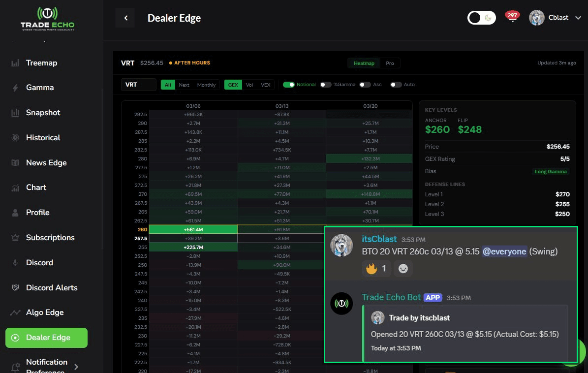Select the All expirations filter
The image size is (588, 373).
(x=168, y=85)
